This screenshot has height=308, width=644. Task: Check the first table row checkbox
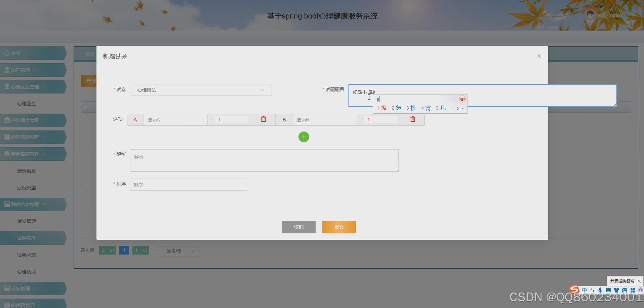click(x=85, y=120)
